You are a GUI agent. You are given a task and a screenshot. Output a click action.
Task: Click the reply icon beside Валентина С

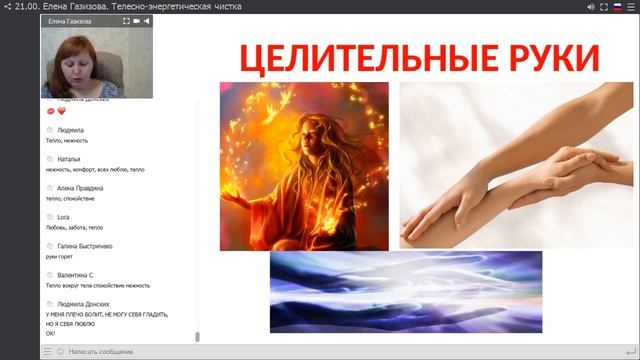(x=50, y=275)
